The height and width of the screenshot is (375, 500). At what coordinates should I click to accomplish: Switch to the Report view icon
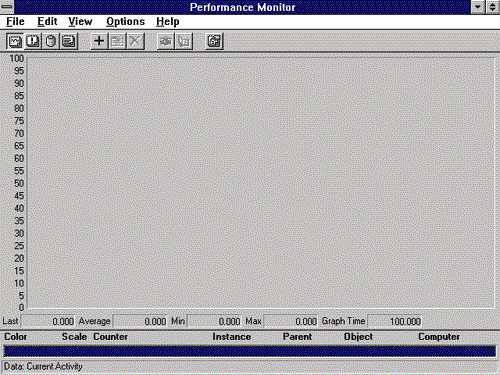[x=69, y=41]
